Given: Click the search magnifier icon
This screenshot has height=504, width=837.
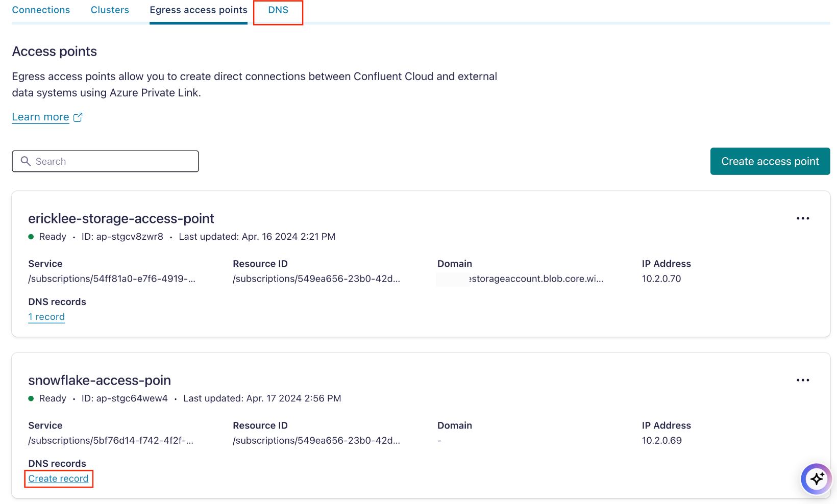Looking at the screenshot, I should 26,161.
